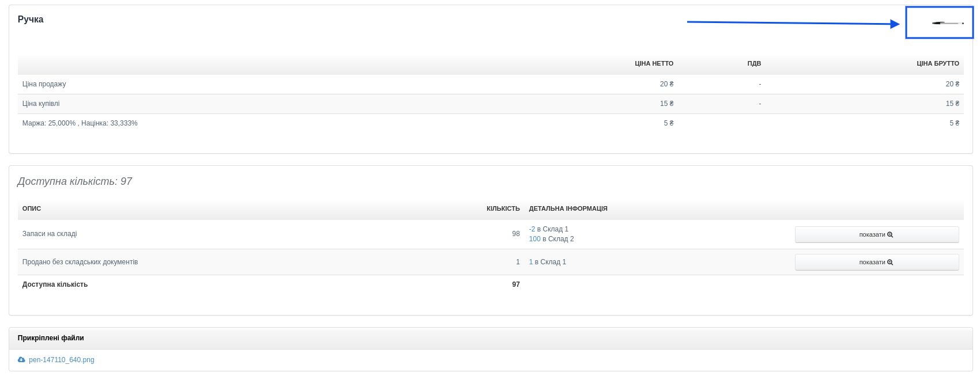
Task: Click the ОПИС column header
Action: [32, 208]
